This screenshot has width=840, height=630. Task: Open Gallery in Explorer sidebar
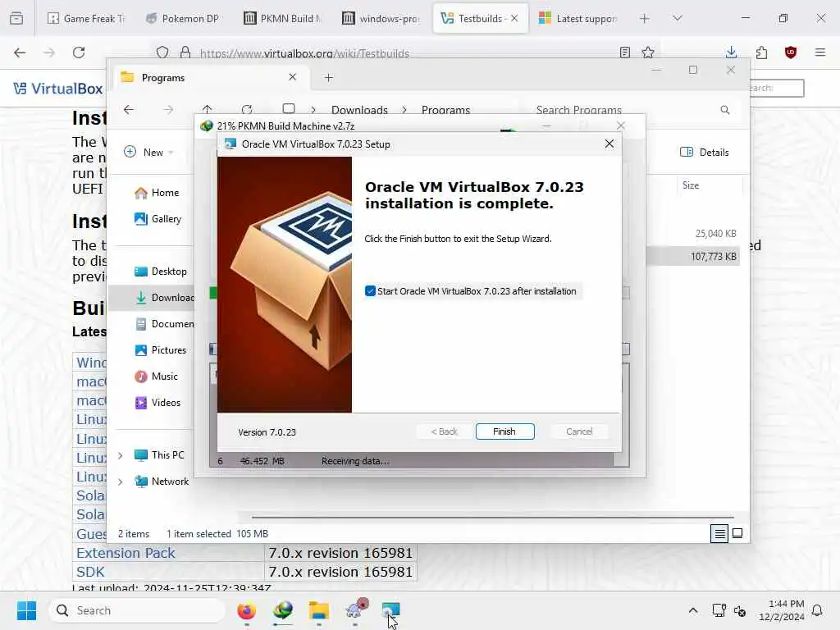[x=157, y=218]
